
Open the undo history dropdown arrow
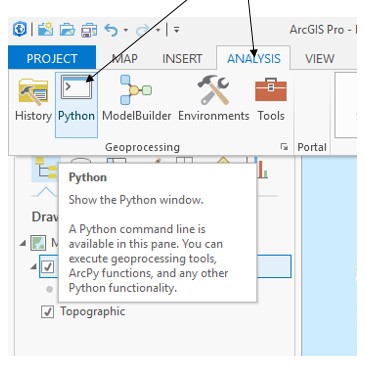point(126,30)
